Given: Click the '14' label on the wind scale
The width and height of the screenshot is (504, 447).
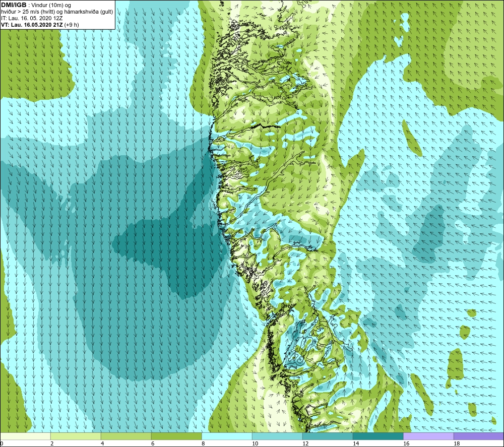Looking at the screenshot, I should [x=356, y=443].
